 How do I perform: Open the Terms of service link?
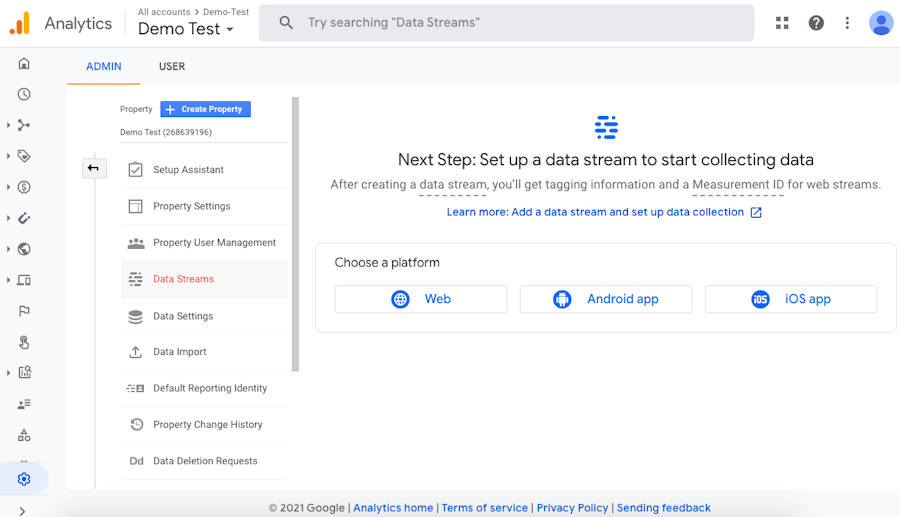click(x=484, y=508)
